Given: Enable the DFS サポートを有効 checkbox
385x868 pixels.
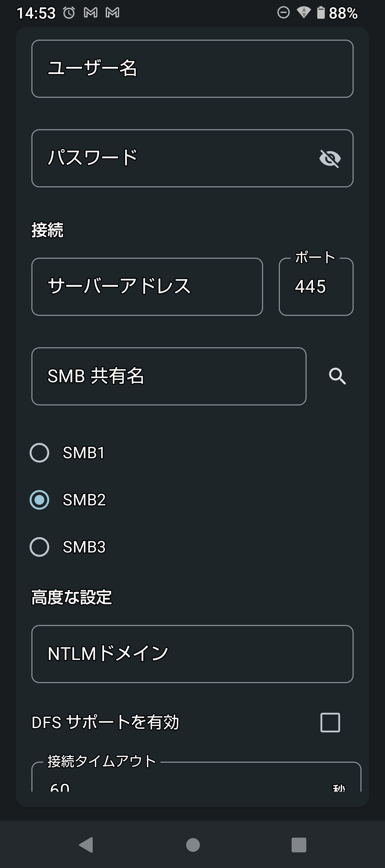Looking at the screenshot, I should coord(330,722).
